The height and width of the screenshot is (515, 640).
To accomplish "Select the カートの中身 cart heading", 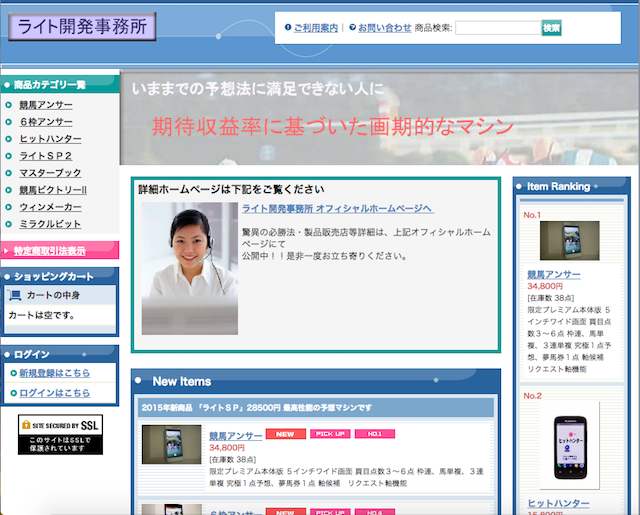I will point(53,295).
